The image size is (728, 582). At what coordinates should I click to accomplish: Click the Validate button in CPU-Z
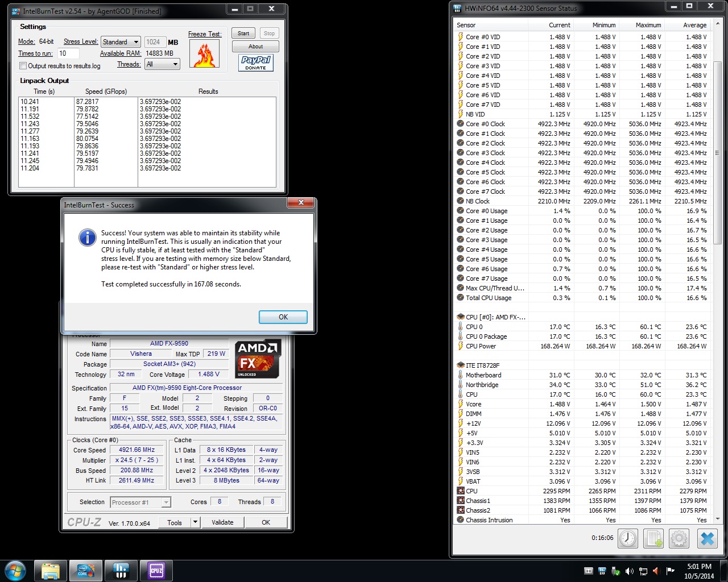click(222, 522)
